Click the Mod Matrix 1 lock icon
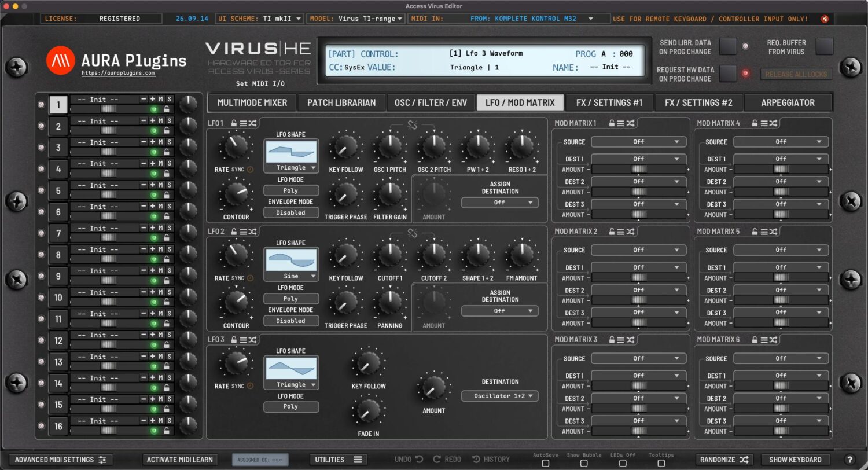The width and height of the screenshot is (868, 470). [611, 123]
